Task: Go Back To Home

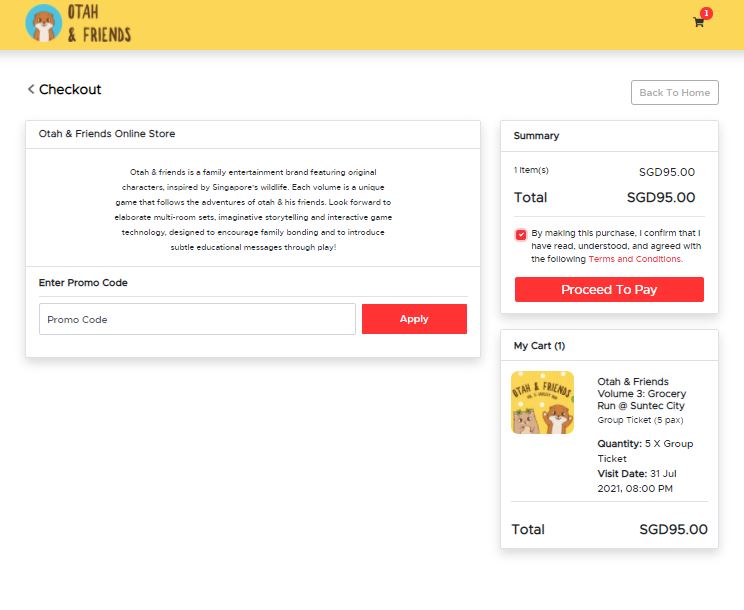Action: point(675,92)
